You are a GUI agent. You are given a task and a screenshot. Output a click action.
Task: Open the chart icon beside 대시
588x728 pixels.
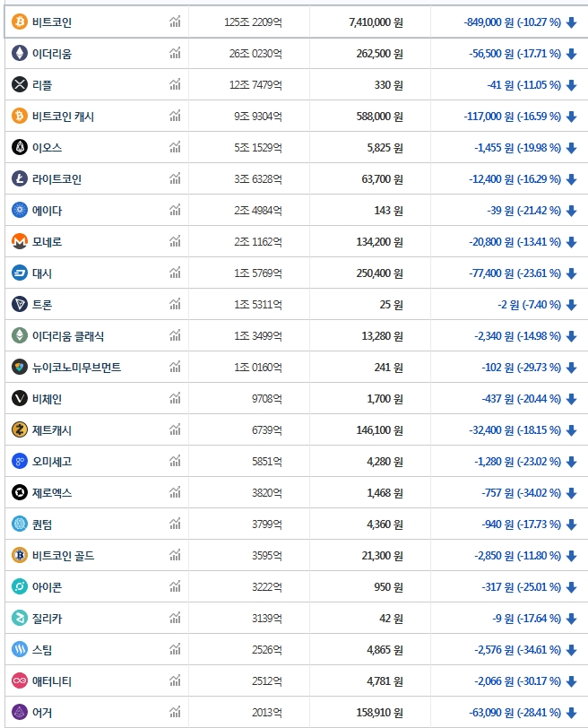point(175,273)
